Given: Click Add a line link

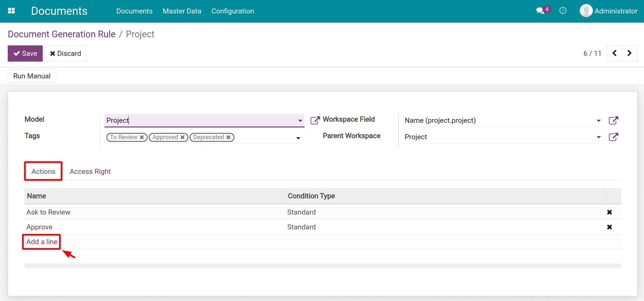Looking at the screenshot, I should coord(42,242).
